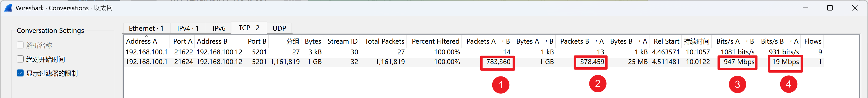The image size is (868, 98).
Task: Click the Wireshark shark fin icon
Action: 8,8
